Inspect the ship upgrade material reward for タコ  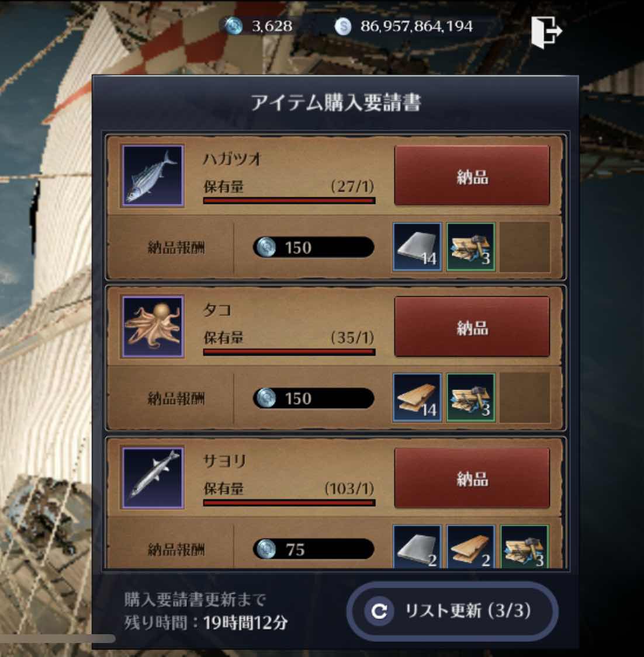pyautogui.click(x=471, y=398)
